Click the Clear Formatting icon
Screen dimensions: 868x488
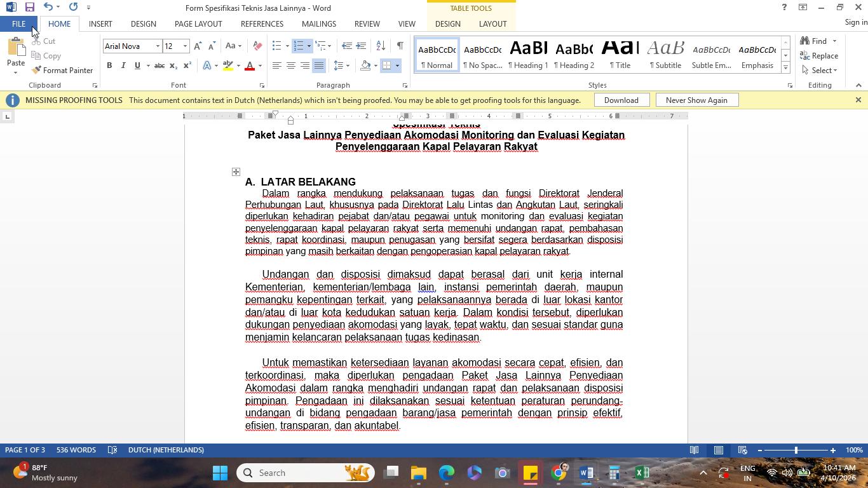pyautogui.click(x=257, y=46)
